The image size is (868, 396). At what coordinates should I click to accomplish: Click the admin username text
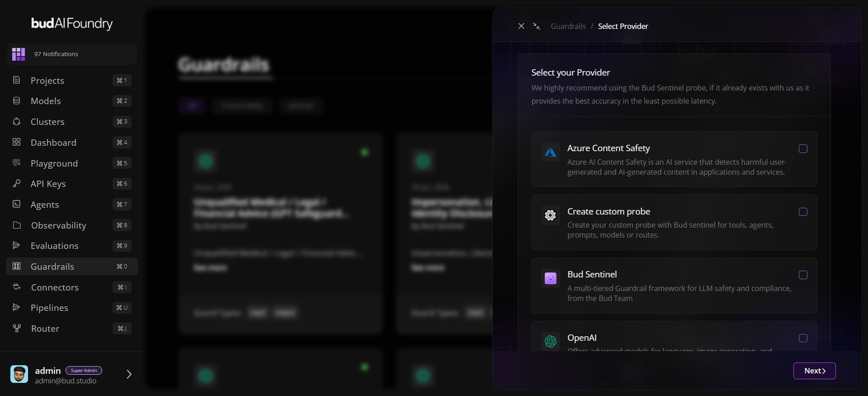pos(48,371)
